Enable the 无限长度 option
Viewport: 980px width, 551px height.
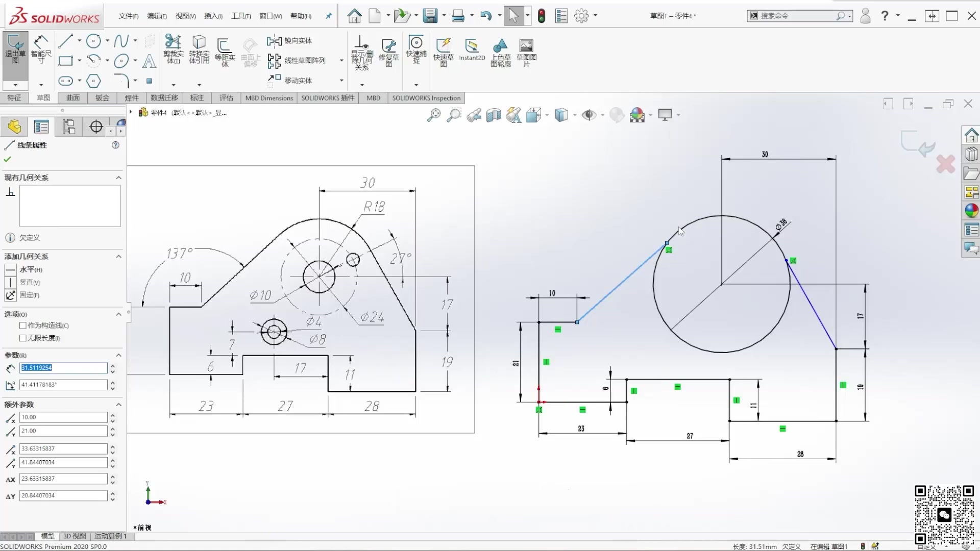(22, 338)
